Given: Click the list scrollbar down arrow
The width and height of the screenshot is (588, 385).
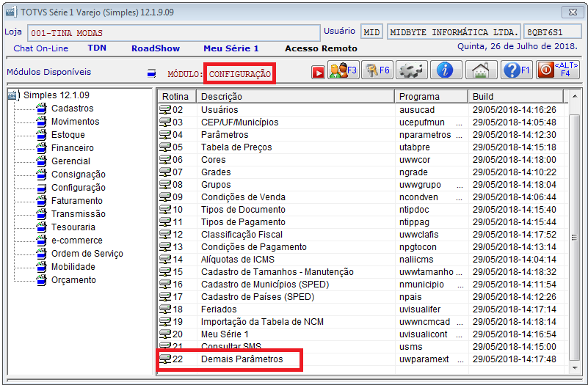Looking at the screenshot, I should [x=575, y=368].
